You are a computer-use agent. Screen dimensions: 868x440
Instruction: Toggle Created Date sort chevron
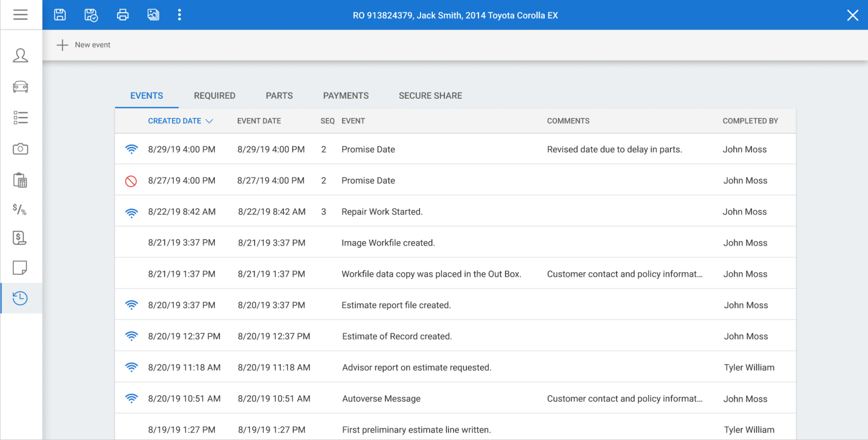[x=209, y=121]
